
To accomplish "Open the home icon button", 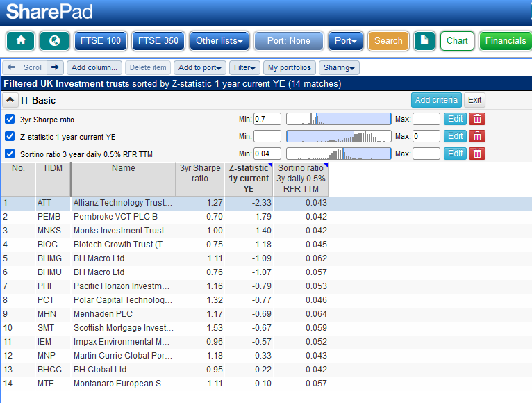I will pyautogui.click(x=21, y=41).
